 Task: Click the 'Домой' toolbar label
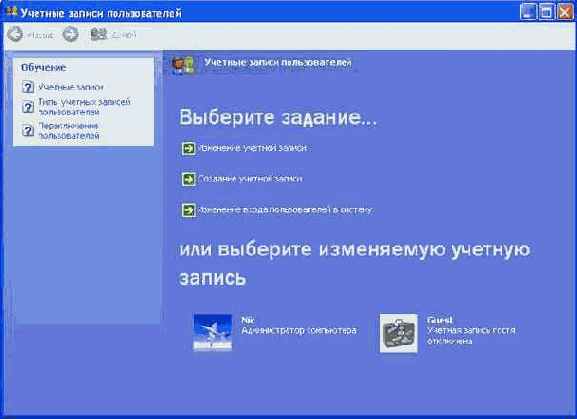(x=123, y=35)
